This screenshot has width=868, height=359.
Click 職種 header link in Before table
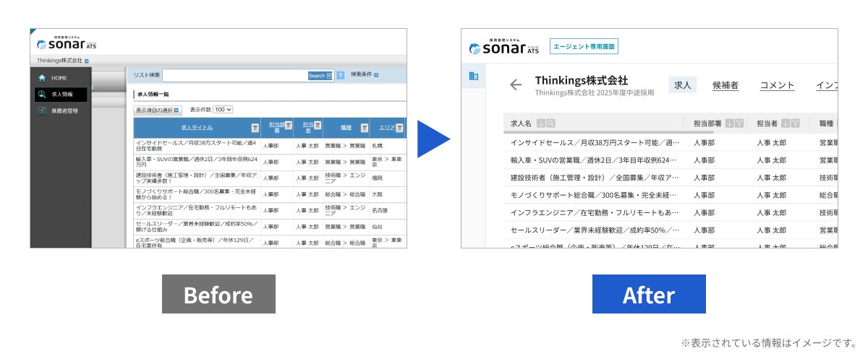(346, 128)
